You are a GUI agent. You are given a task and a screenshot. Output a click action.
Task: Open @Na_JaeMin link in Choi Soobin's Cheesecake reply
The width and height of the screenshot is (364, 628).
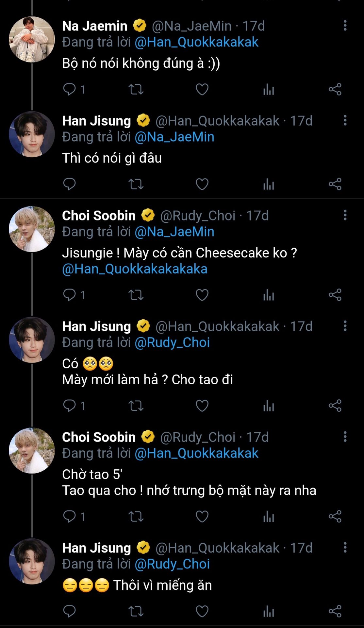coord(174,232)
